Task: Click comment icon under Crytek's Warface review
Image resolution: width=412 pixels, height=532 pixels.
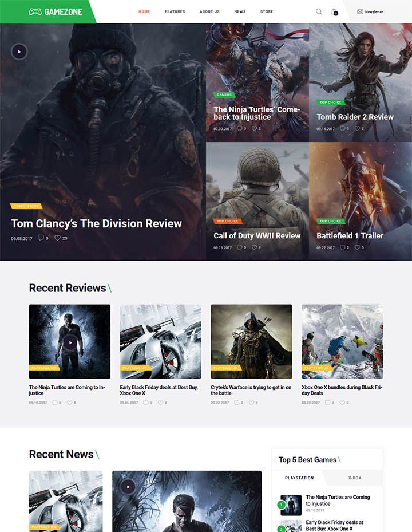Action: click(237, 403)
